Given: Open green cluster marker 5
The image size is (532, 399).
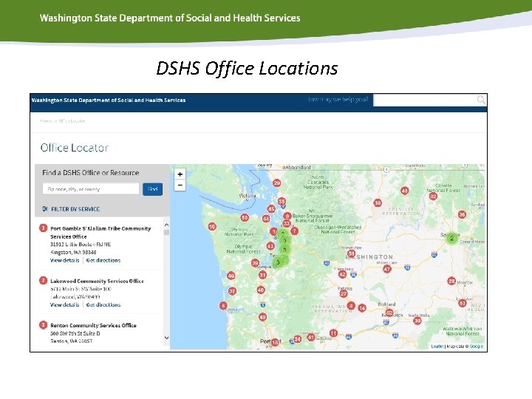Looking at the screenshot, I should click(x=284, y=249).
